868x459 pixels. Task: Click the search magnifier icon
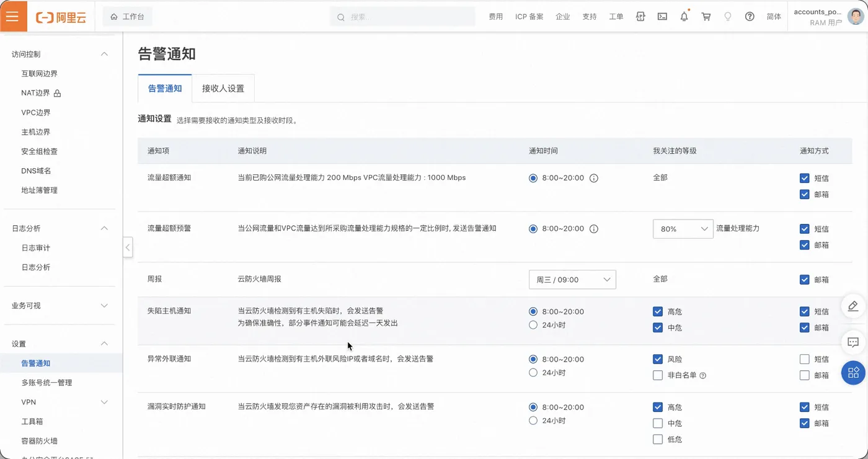click(x=340, y=17)
